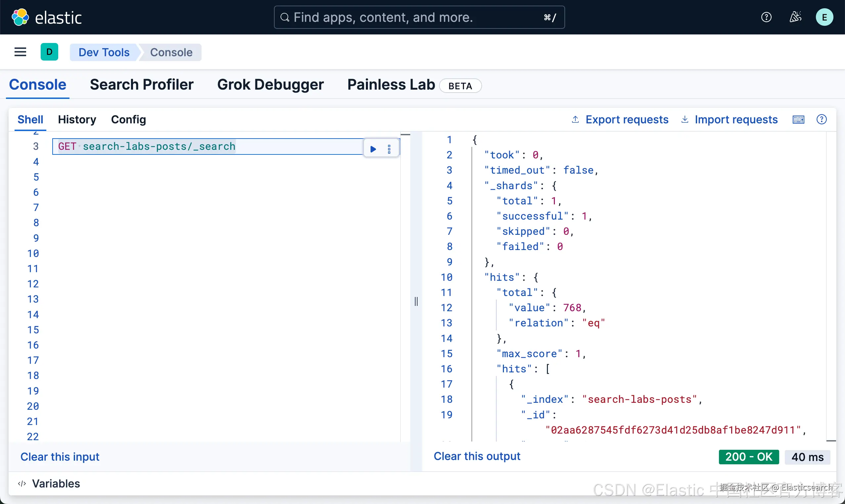This screenshot has height=504, width=845.
Task: Click the elastic logo
Action: pyautogui.click(x=47, y=17)
